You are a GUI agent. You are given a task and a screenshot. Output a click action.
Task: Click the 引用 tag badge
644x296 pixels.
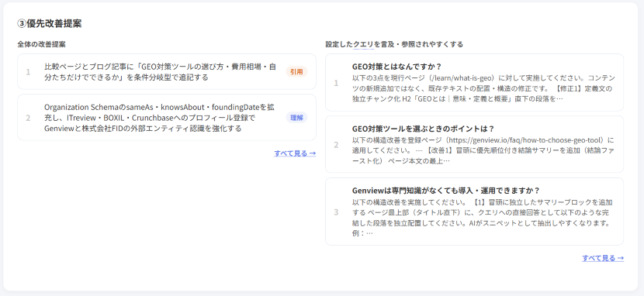pos(296,72)
